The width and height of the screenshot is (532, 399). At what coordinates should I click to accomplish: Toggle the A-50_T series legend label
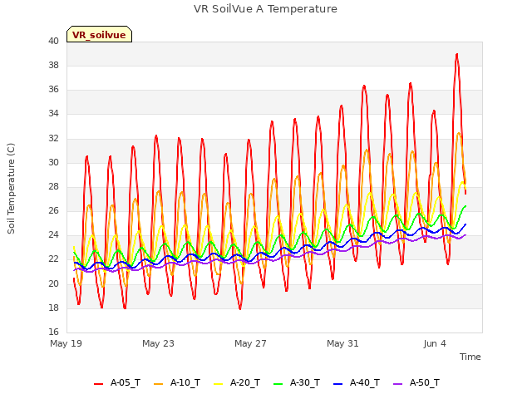[x=425, y=383]
